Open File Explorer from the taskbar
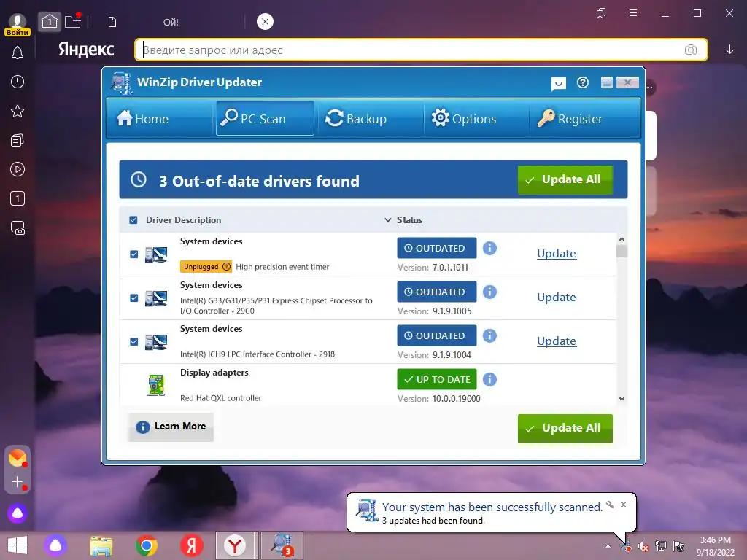This screenshot has width=747, height=560. (x=101, y=545)
